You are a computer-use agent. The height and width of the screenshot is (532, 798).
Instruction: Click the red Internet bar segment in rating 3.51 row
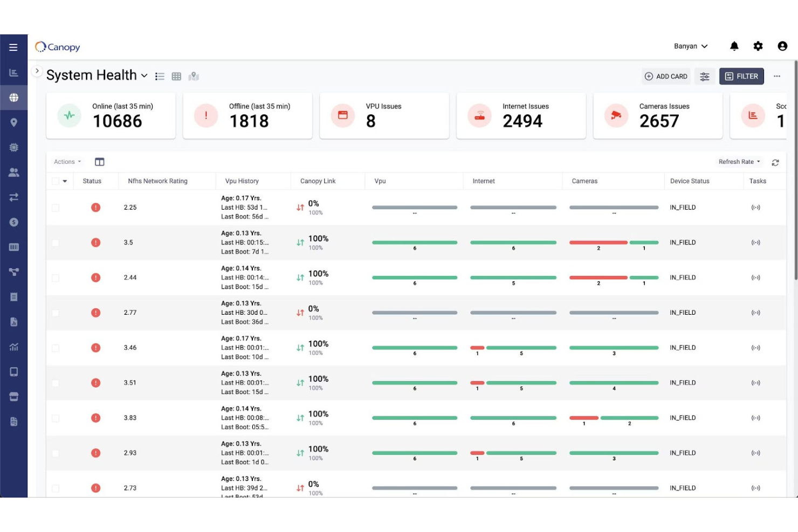click(477, 383)
